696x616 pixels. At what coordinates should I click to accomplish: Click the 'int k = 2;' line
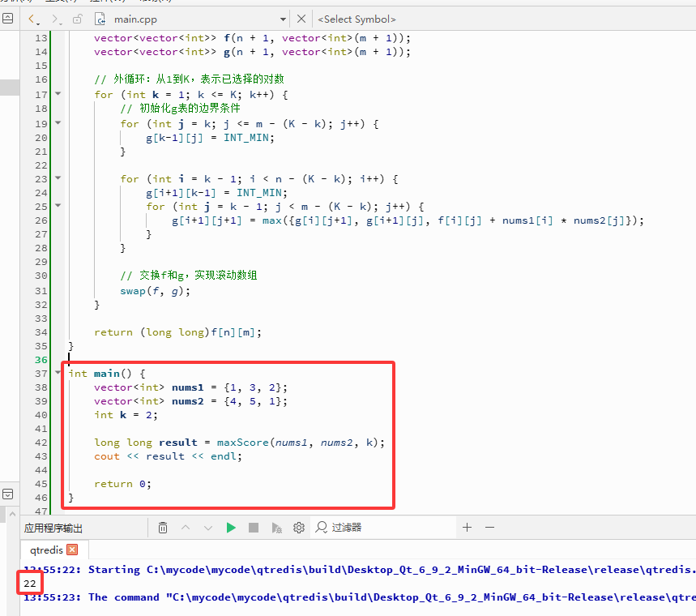(126, 415)
